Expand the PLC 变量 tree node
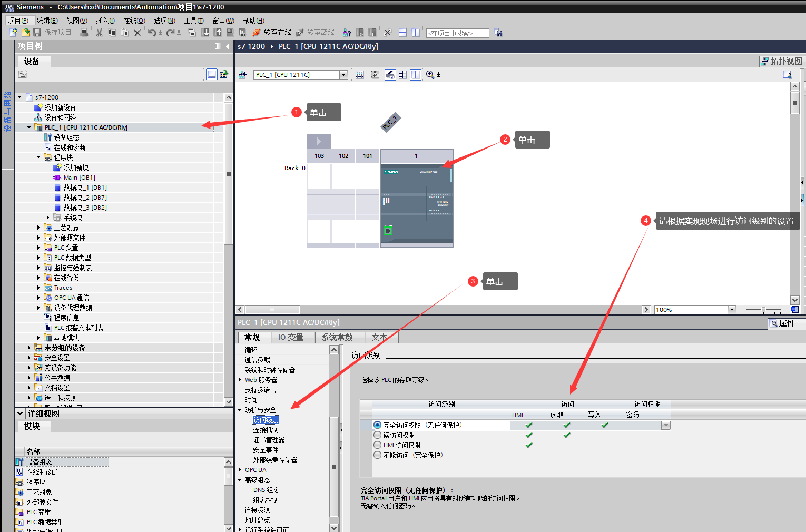 [38, 248]
